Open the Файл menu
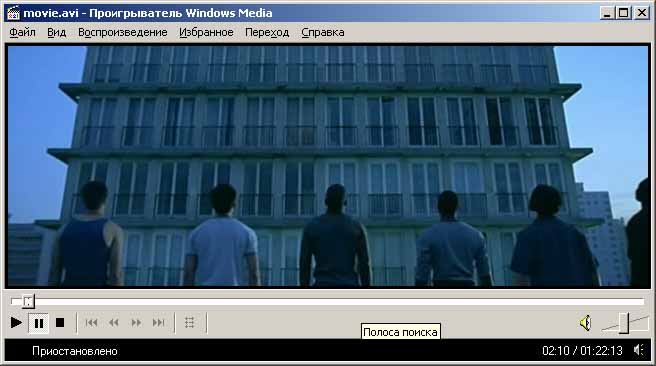The height and width of the screenshot is (366, 656). [23, 32]
